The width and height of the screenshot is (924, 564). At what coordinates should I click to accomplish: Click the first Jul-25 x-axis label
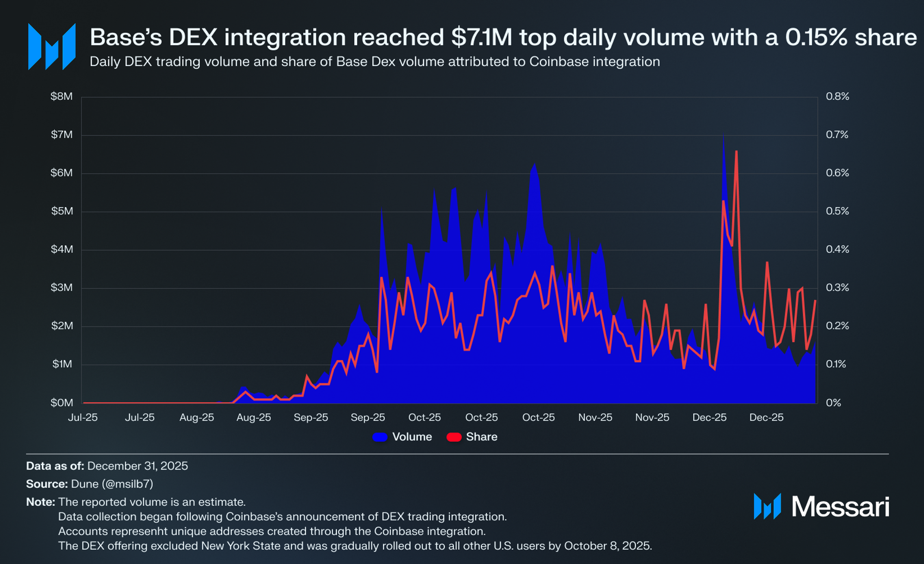[83, 418]
